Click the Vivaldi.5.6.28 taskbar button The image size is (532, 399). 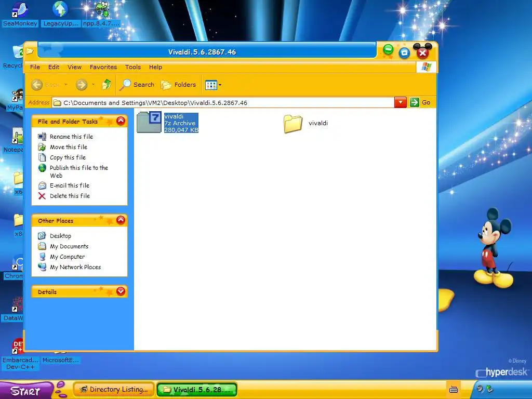point(197,390)
